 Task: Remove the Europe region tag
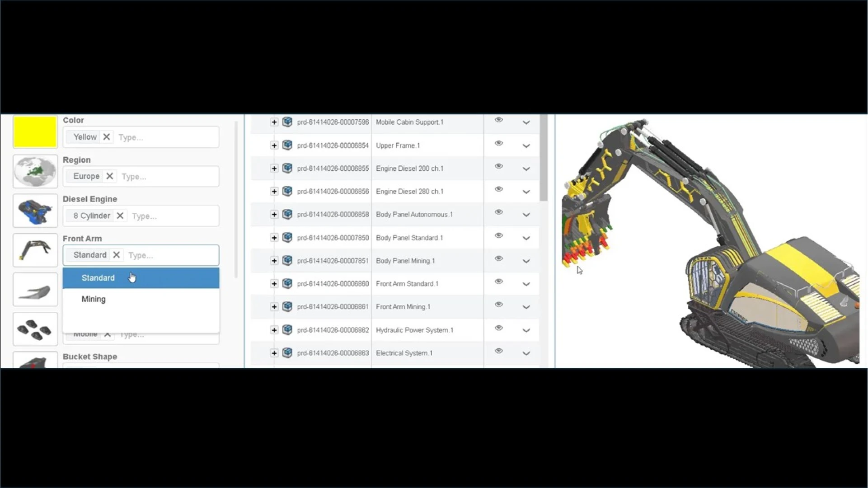(109, 176)
